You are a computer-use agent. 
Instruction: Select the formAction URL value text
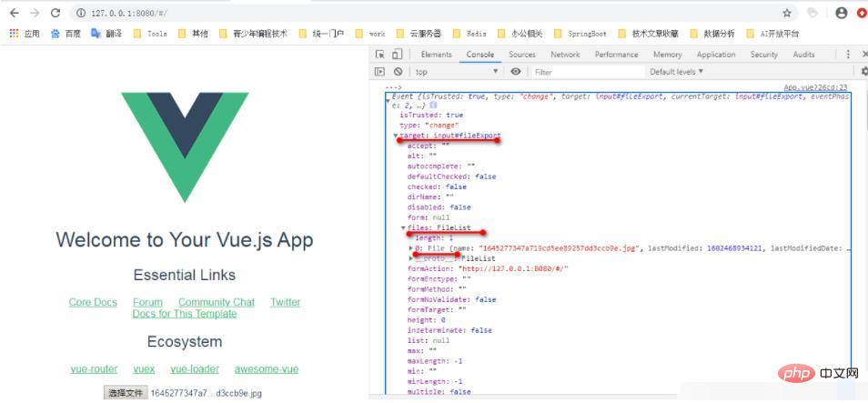click(512, 268)
